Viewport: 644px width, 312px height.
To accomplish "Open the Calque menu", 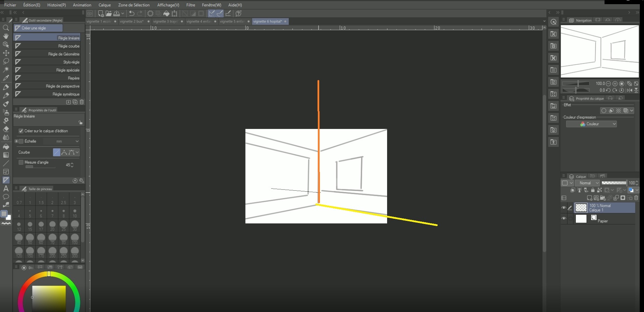I will pos(105,5).
